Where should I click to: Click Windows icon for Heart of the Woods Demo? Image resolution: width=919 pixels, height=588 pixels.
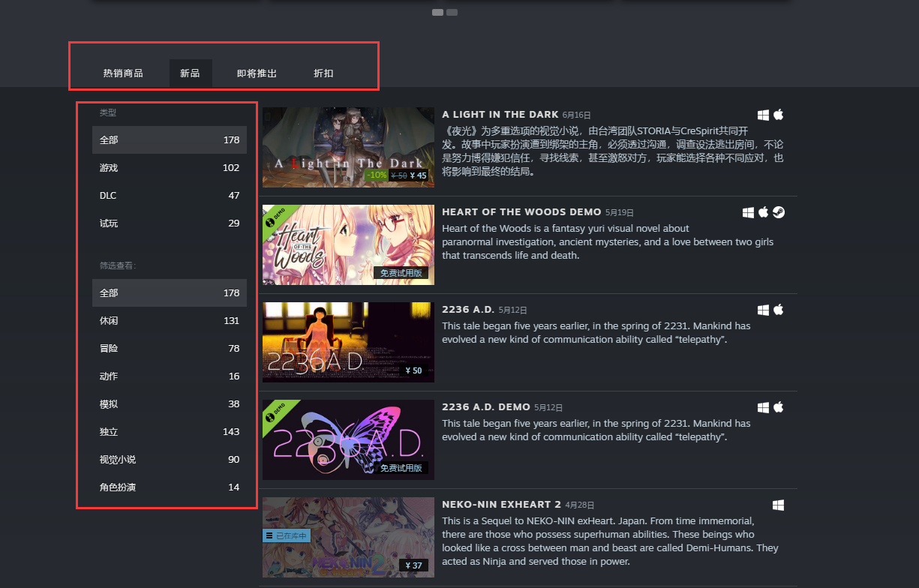click(x=748, y=212)
